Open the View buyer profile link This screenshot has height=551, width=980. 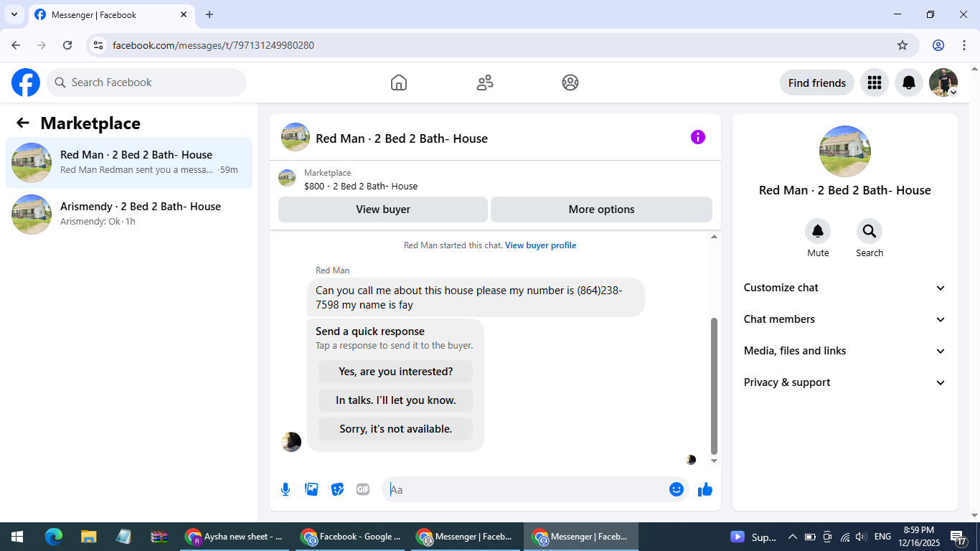point(540,245)
